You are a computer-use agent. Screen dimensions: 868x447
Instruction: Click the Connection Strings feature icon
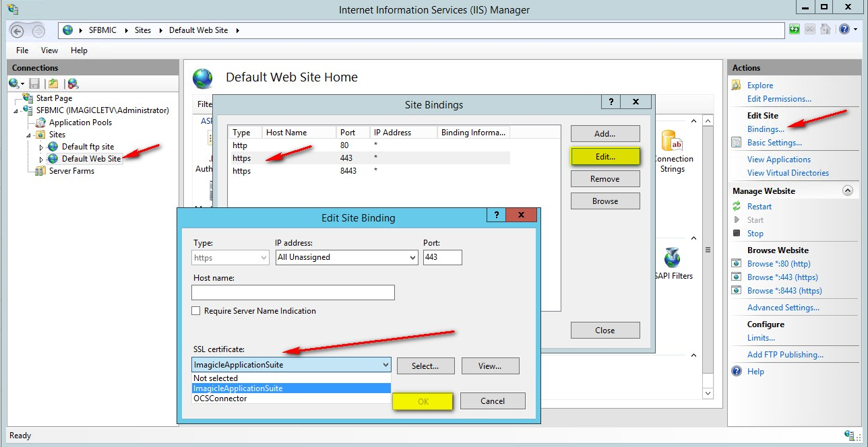(x=672, y=143)
